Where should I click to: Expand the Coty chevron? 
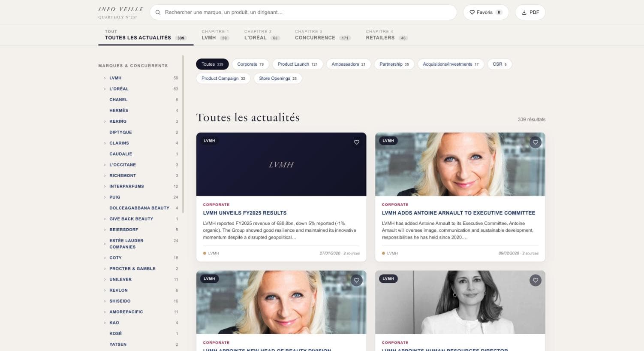coord(105,258)
